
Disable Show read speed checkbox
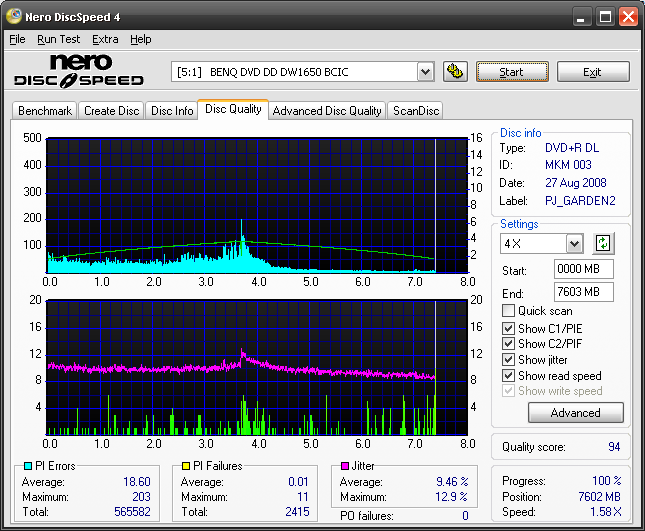(508, 376)
